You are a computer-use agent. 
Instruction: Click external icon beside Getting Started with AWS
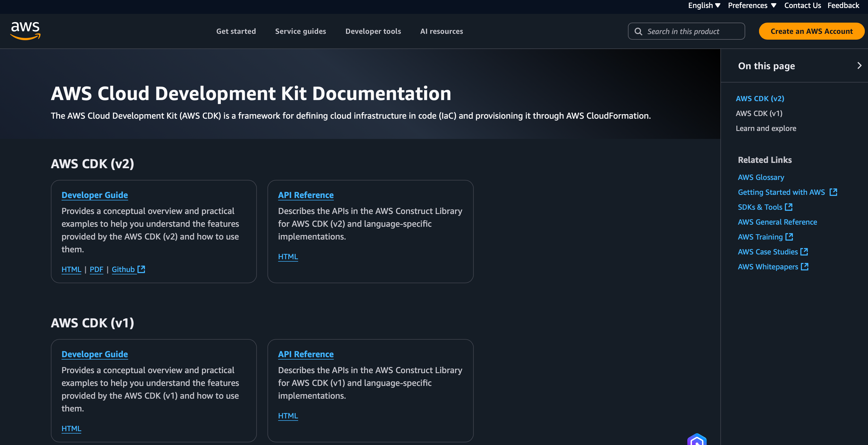[x=833, y=192]
